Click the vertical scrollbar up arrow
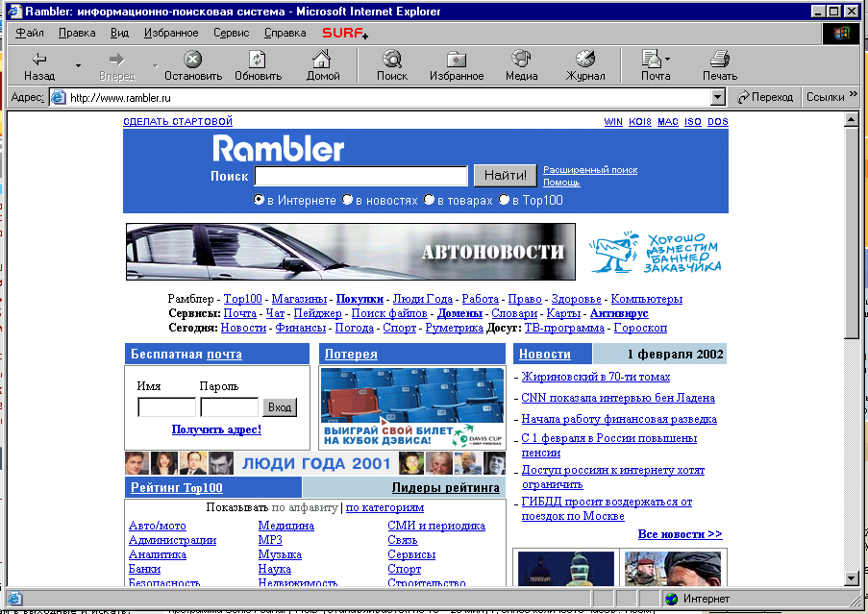The width and height of the screenshot is (868, 614). [852, 119]
